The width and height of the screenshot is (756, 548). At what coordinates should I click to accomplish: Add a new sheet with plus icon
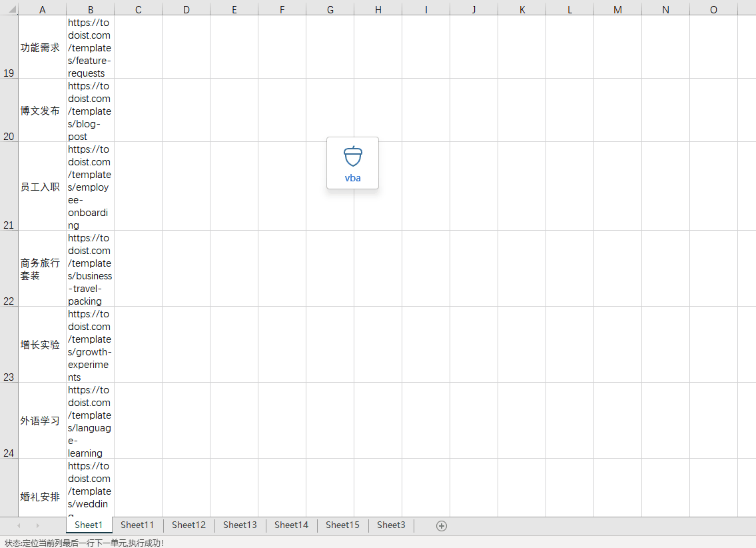(441, 525)
